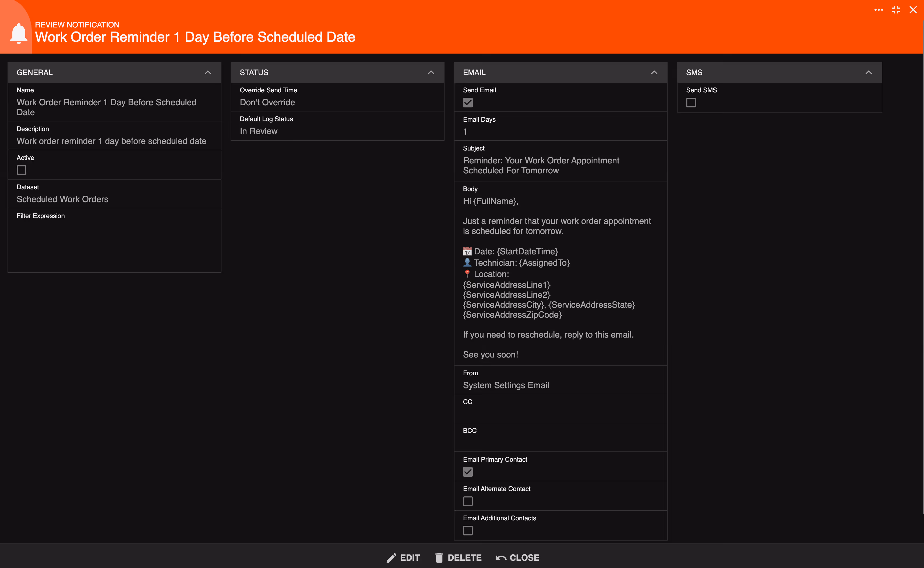Click the Status section header
The width and height of the screenshot is (924, 568).
point(254,72)
